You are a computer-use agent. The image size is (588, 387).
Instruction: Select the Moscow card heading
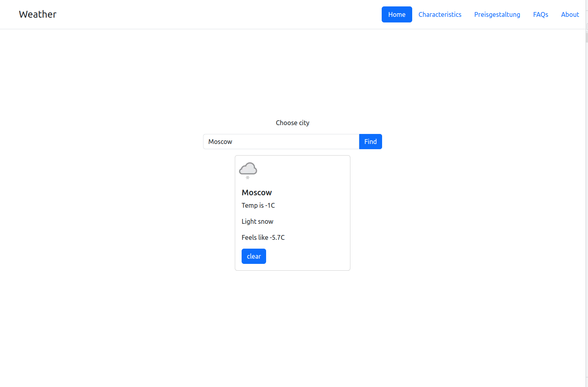click(x=256, y=192)
